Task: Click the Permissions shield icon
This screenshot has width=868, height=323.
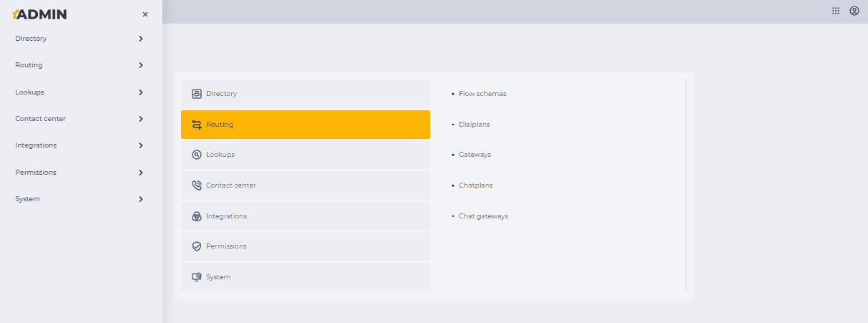Action: coord(197,246)
